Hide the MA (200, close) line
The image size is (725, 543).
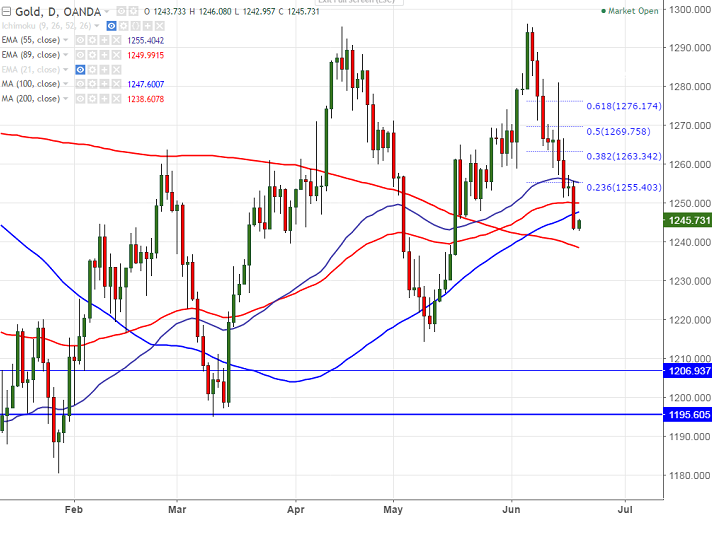pos(80,99)
